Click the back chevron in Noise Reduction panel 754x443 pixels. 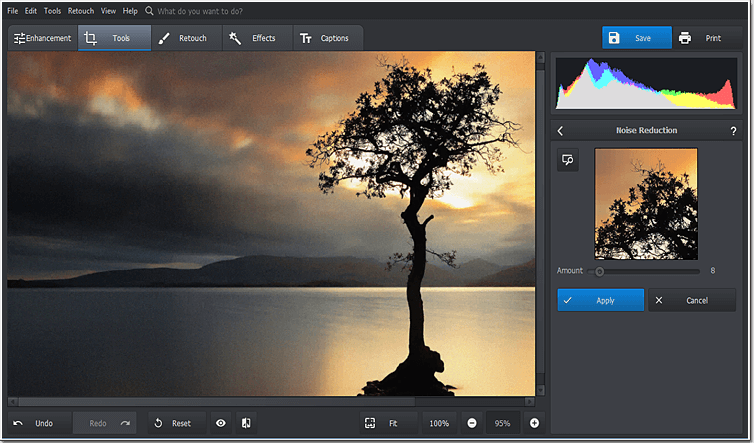coord(560,130)
